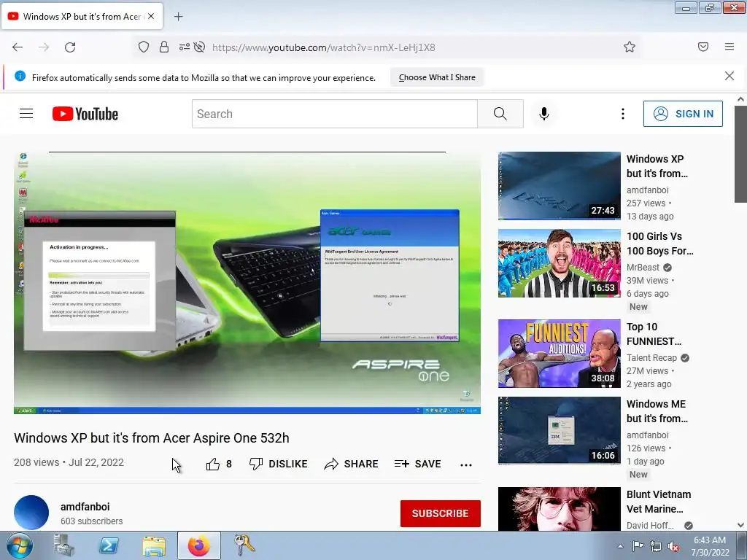Close the 'Windows XP but it's from Acer' tab
The height and width of the screenshot is (560, 747).
(x=151, y=16)
